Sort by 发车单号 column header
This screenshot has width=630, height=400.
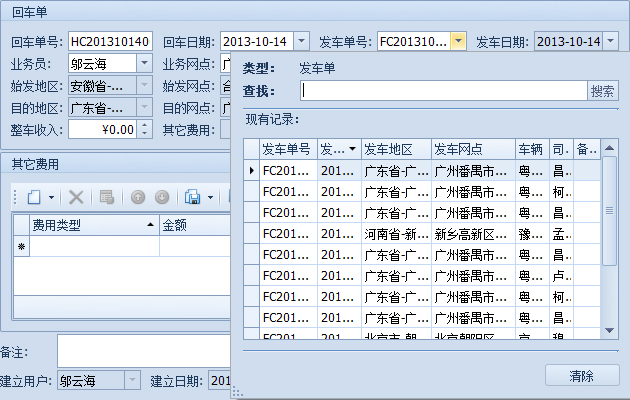point(287,149)
